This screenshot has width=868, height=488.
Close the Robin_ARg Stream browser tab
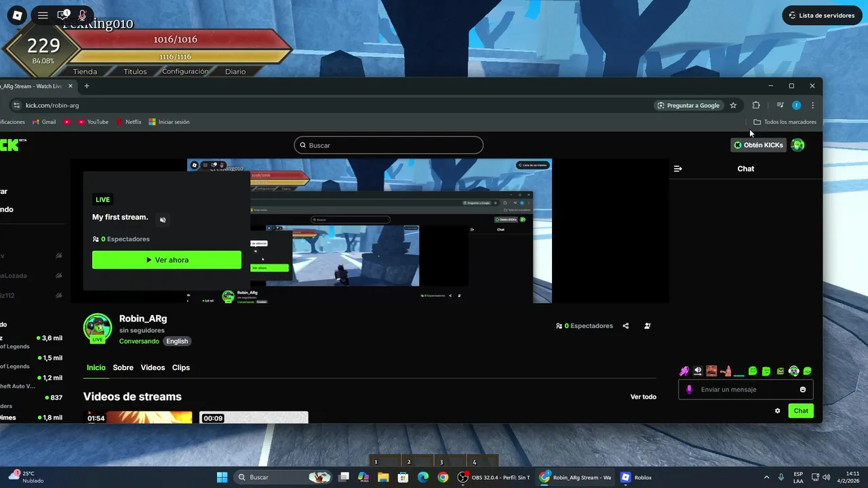coord(71,86)
